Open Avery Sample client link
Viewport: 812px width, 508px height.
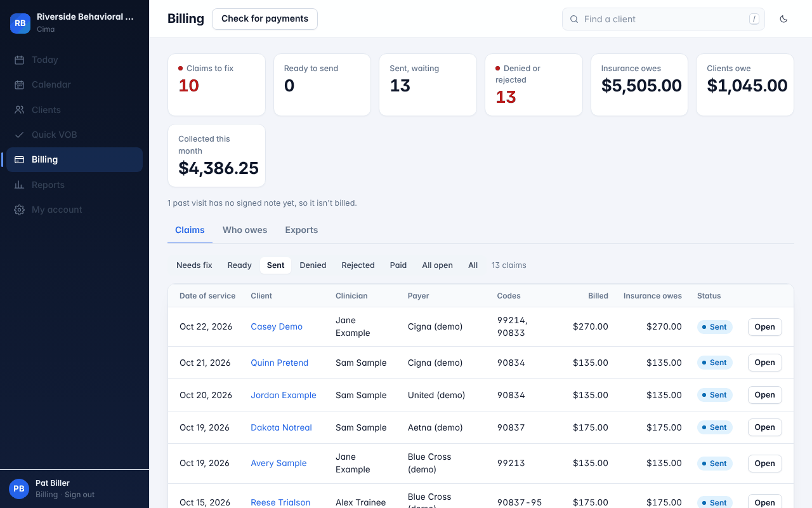279,463
